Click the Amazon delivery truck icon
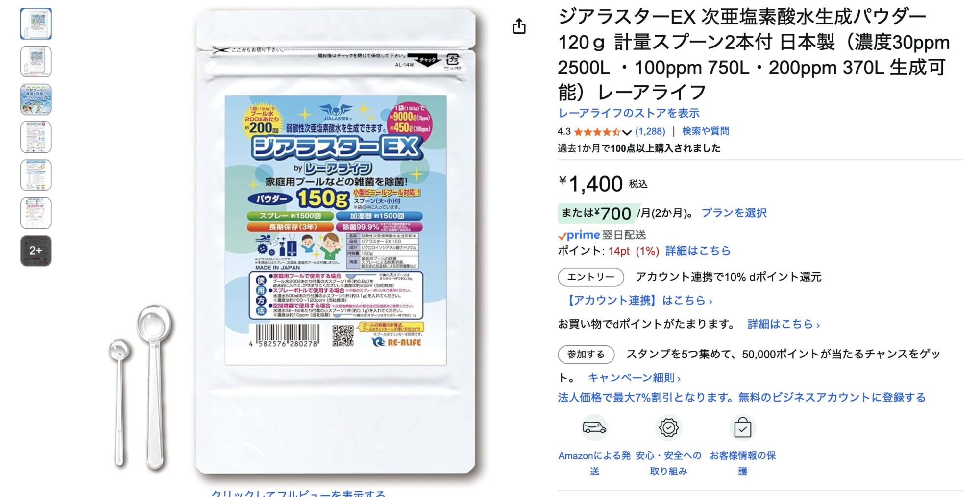 tap(594, 427)
